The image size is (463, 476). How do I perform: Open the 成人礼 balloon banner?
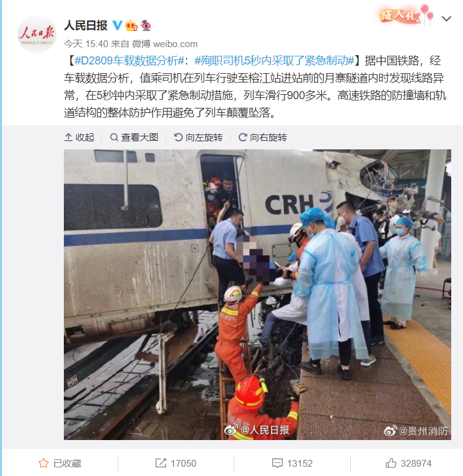405,15
